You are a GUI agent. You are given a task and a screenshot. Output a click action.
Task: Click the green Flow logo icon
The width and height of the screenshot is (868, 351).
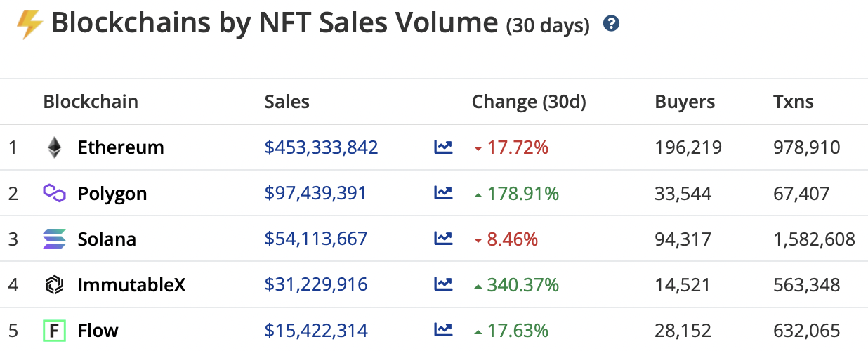[x=54, y=331]
